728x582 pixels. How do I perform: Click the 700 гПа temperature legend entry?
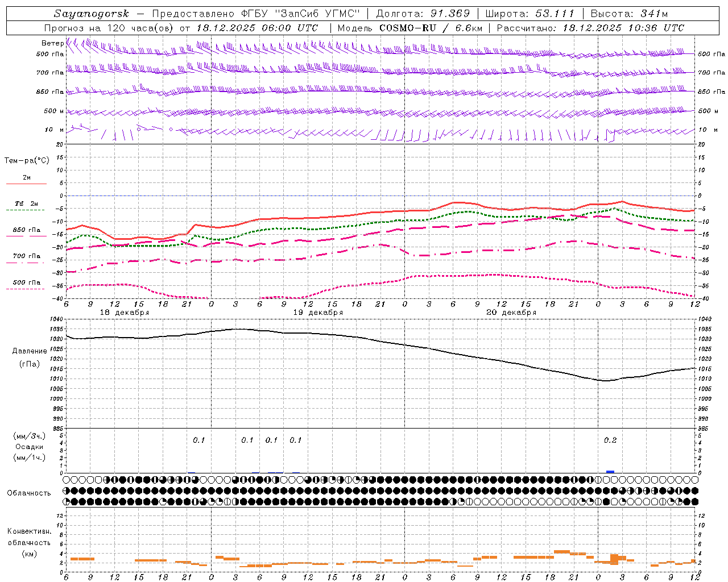26,256
